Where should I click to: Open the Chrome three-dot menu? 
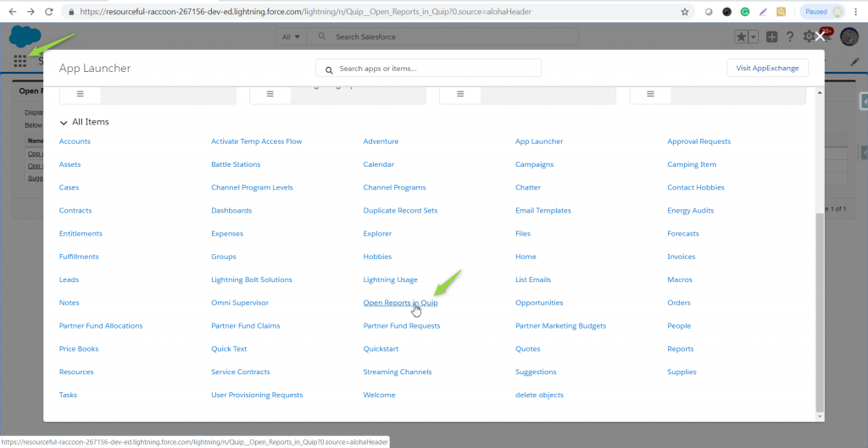pyautogui.click(x=857, y=12)
